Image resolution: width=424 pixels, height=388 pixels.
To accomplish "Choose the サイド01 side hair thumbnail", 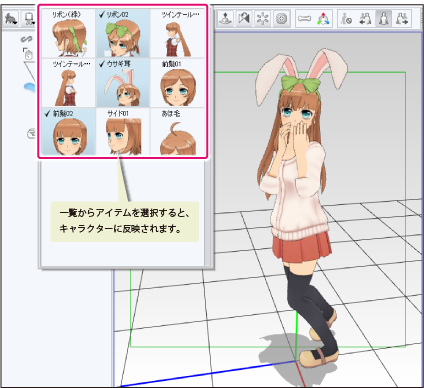I will pos(123,132).
